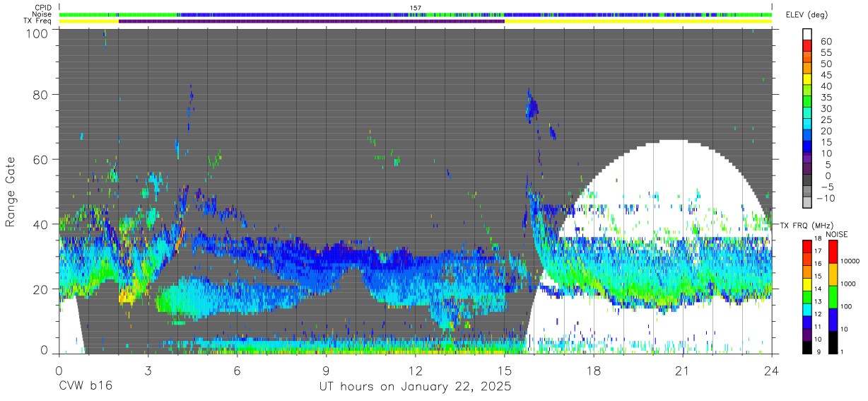
Task: Click the 9 hour tick on time axis
Action: (x=326, y=370)
